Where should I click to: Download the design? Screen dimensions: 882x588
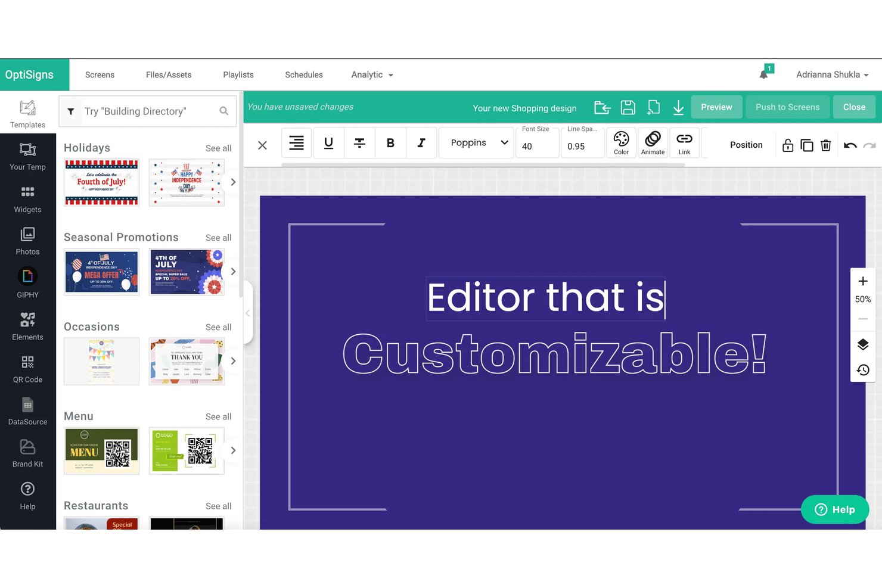[678, 107]
